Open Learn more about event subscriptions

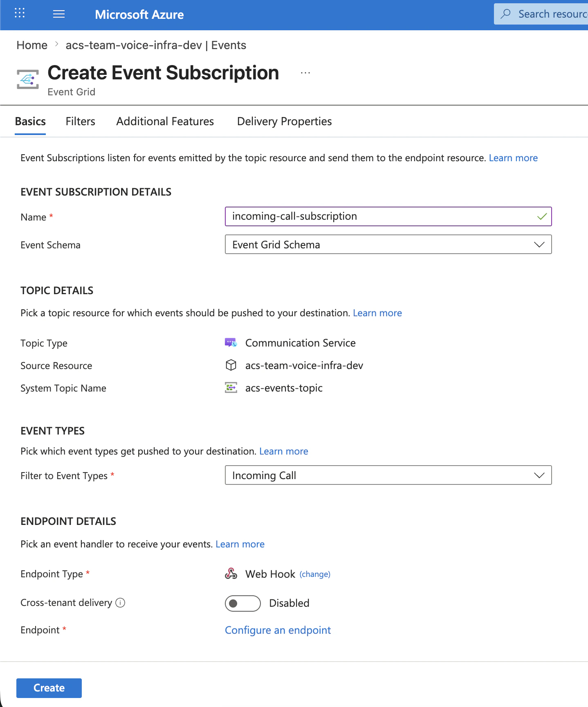pos(513,158)
